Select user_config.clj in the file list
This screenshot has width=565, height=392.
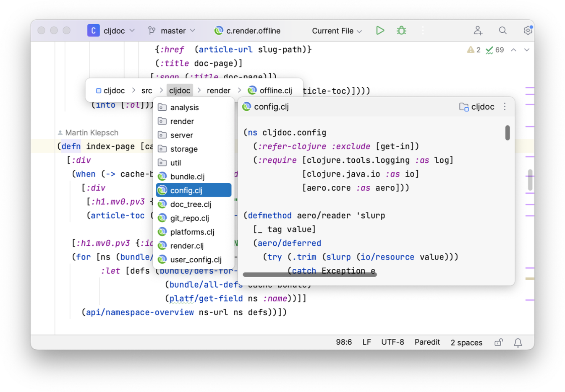(x=194, y=260)
